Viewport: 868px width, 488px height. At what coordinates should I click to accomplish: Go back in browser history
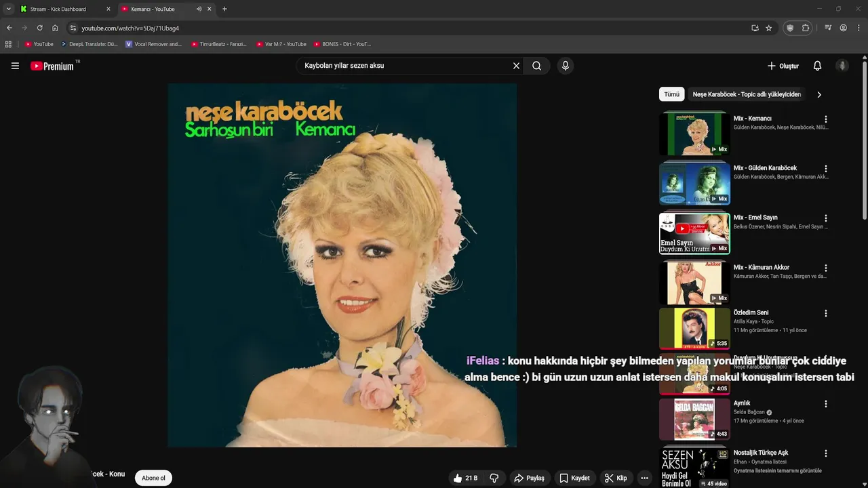[9, 28]
